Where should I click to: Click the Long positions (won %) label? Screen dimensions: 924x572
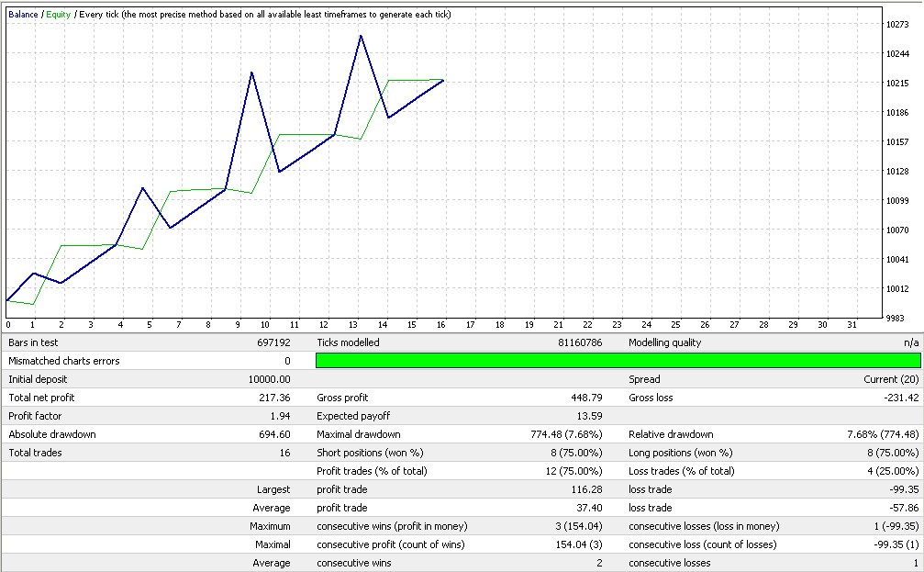[x=680, y=453]
